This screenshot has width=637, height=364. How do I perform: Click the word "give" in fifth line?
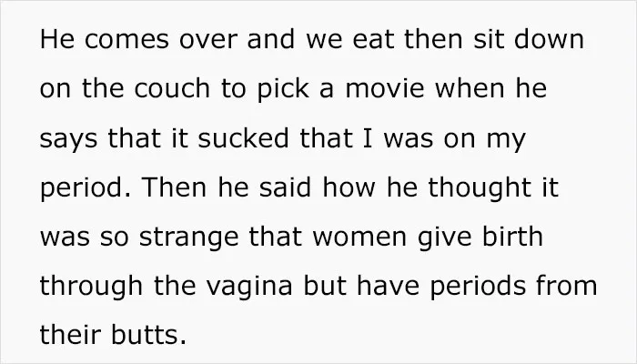coord(444,238)
